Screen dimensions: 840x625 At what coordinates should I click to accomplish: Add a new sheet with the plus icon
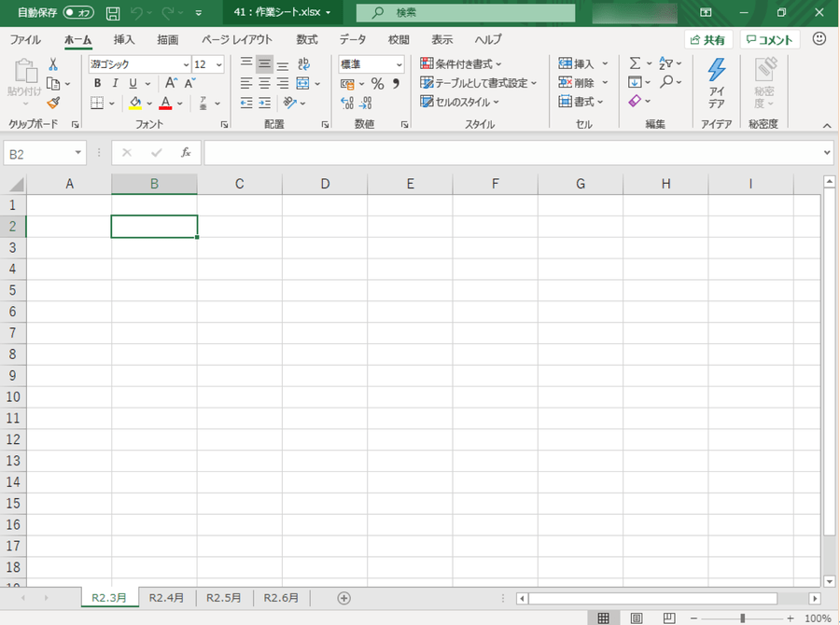343,598
